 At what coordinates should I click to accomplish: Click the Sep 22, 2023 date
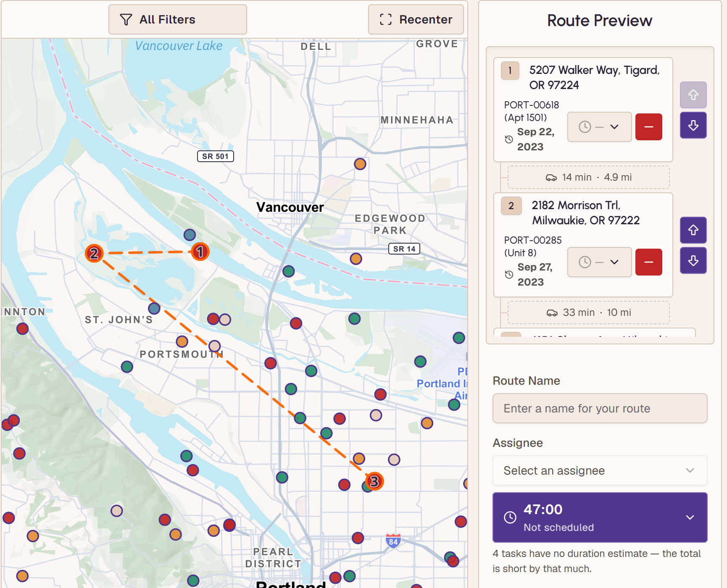point(536,139)
